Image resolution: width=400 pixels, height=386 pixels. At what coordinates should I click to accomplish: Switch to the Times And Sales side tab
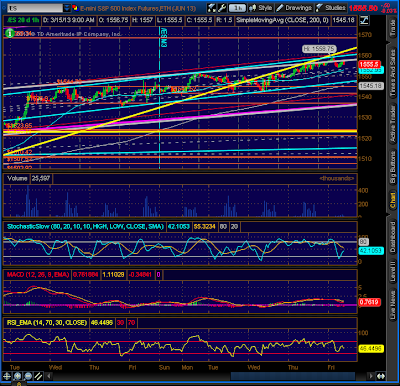pyautogui.click(x=393, y=73)
